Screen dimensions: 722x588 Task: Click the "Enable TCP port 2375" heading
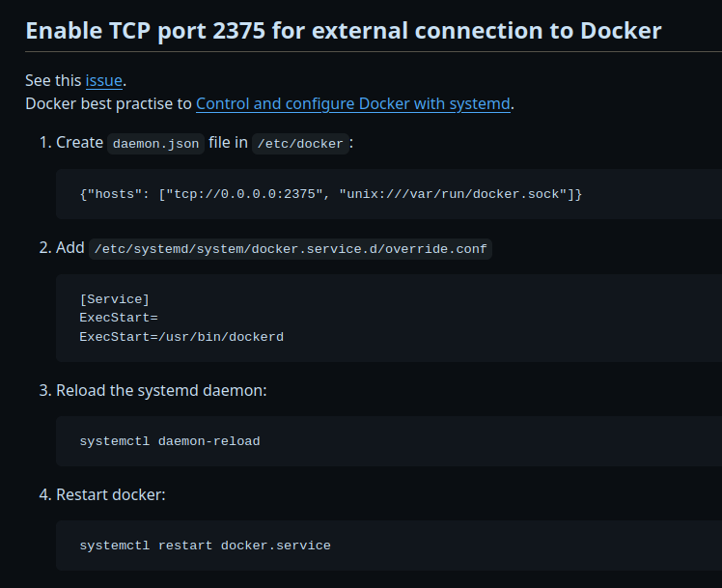(x=344, y=30)
